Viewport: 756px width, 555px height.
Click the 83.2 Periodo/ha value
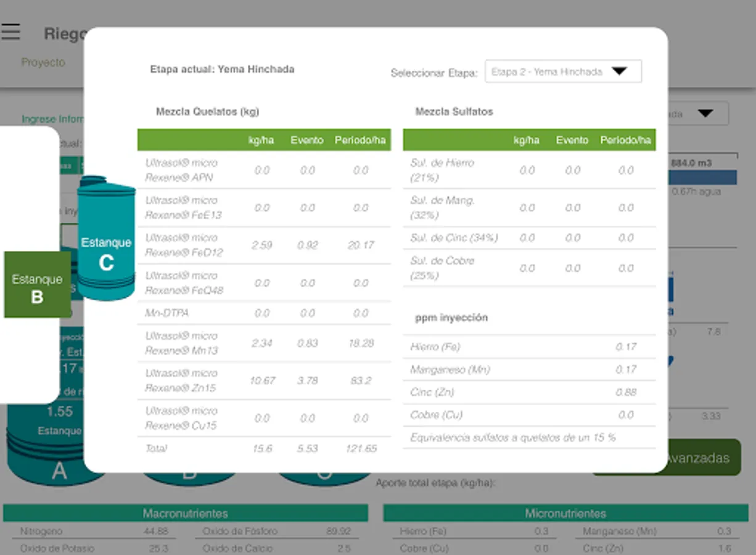coord(361,380)
